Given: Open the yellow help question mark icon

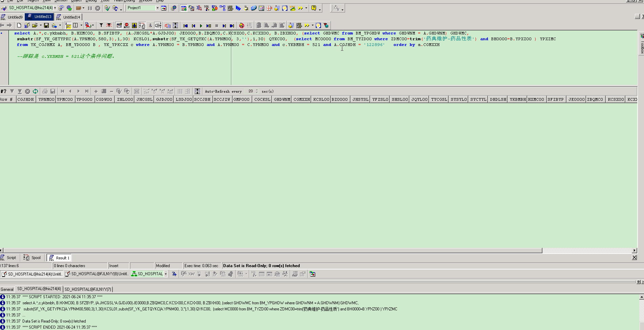Looking at the screenshot, I should pos(314,8).
